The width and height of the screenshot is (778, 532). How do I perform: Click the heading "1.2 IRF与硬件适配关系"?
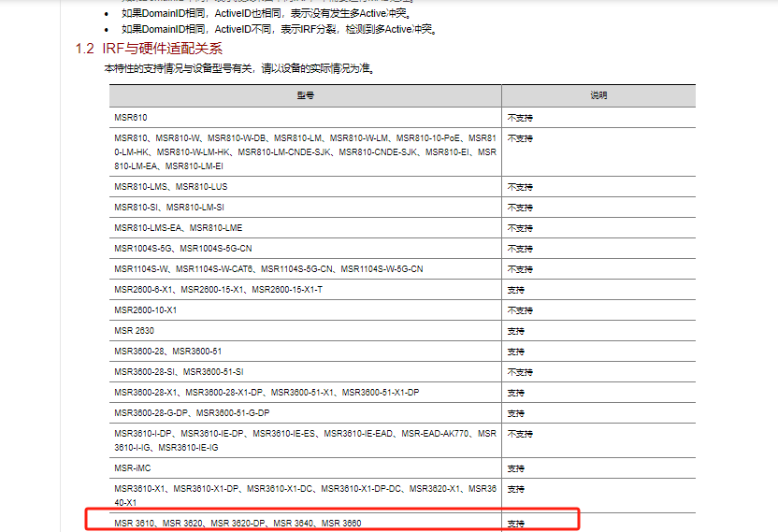149,49
